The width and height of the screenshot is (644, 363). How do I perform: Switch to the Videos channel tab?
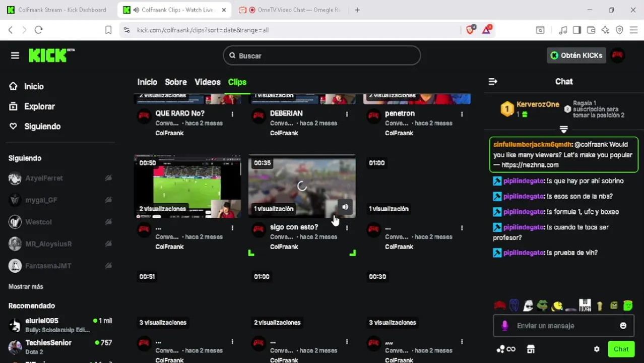(208, 82)
